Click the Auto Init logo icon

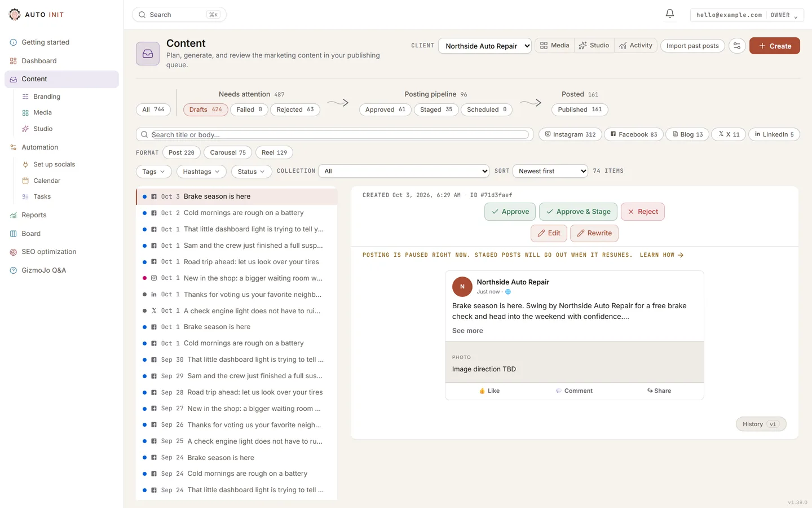[15, 15]
